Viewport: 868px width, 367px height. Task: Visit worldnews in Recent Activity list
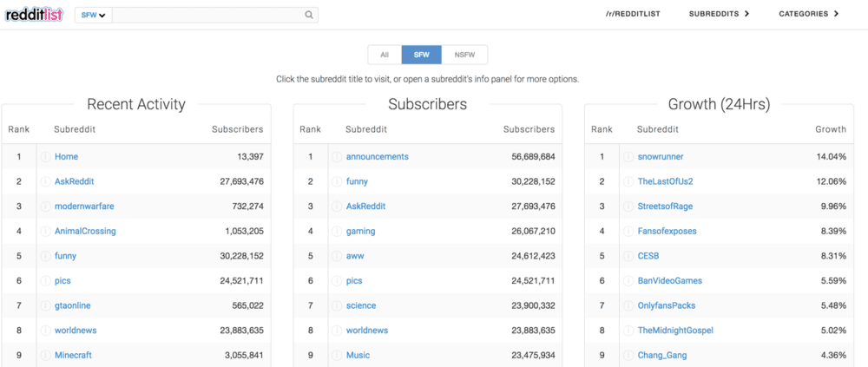tap(76, 331)
